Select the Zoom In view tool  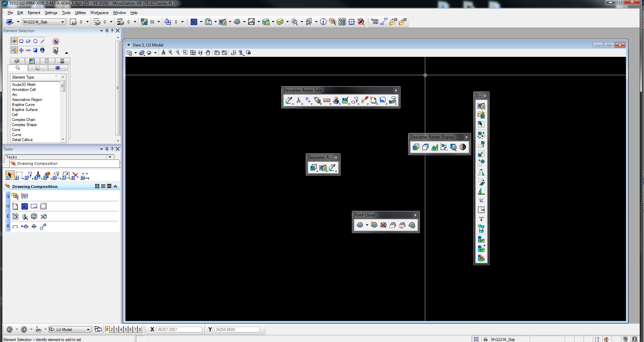171,53
